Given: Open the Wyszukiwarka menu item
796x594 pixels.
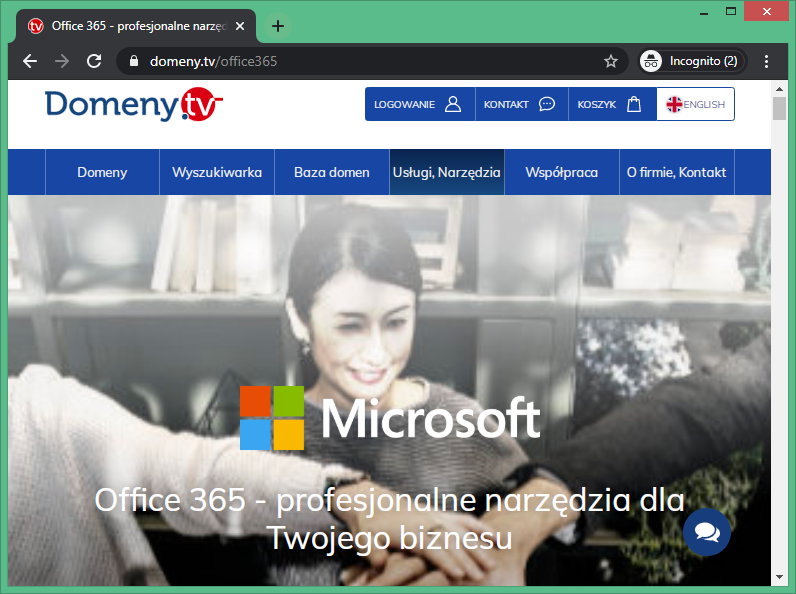Looking at the screenshot, I should tap(217, 172).
